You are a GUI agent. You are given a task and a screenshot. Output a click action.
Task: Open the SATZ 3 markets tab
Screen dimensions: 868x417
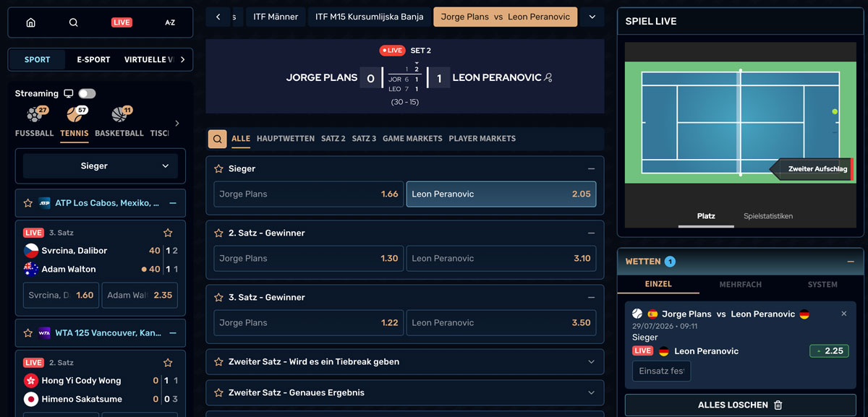coord(365,139)
